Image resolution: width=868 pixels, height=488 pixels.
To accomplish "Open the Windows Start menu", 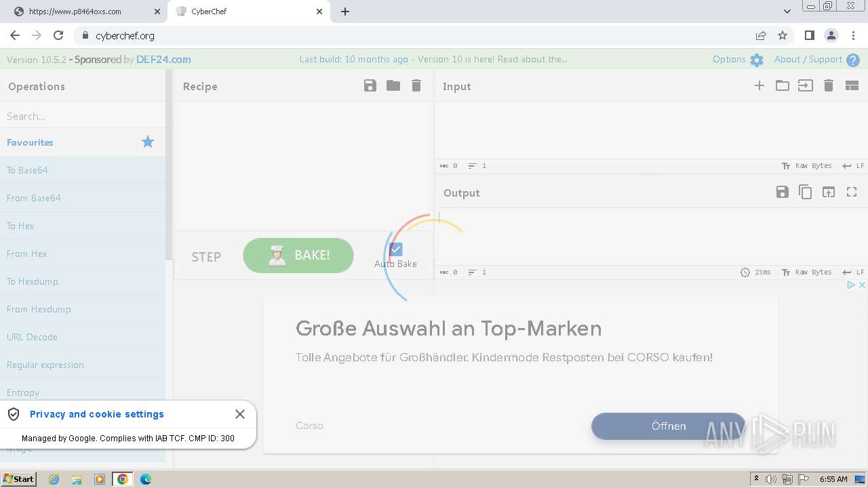I will (18, 479).
